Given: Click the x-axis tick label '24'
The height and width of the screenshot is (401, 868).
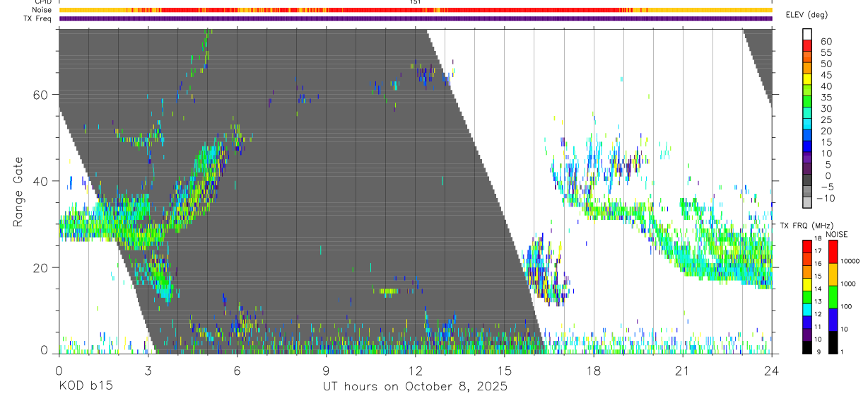Looking at the screenshot, I should point(772,371).
